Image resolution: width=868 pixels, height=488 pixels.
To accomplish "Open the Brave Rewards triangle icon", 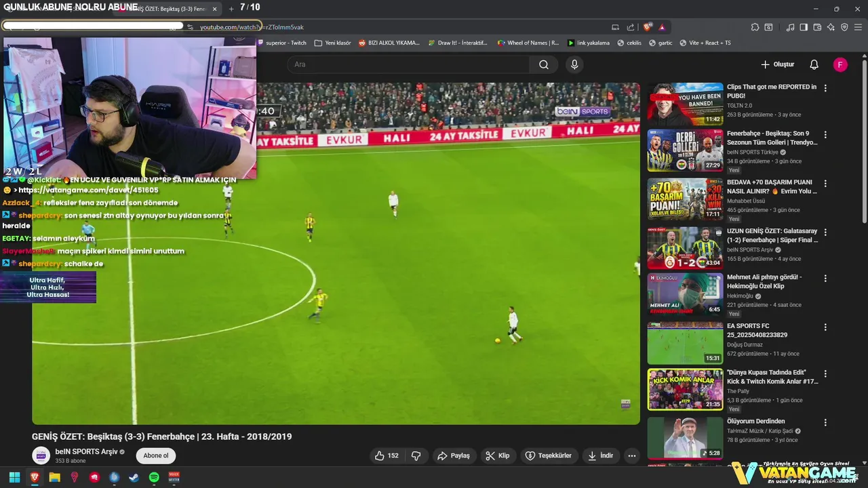I will pos(662,27).
